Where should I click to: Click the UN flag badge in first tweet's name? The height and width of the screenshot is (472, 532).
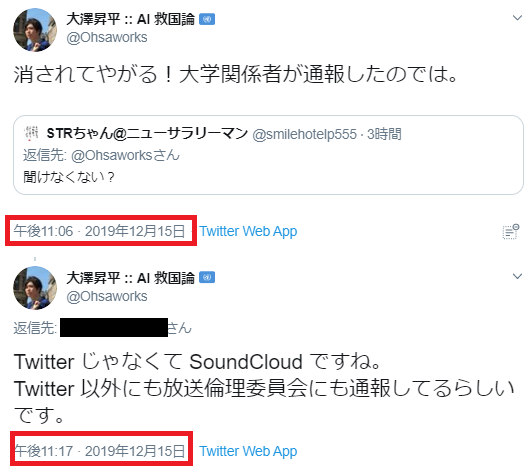[x=207, y=19]
